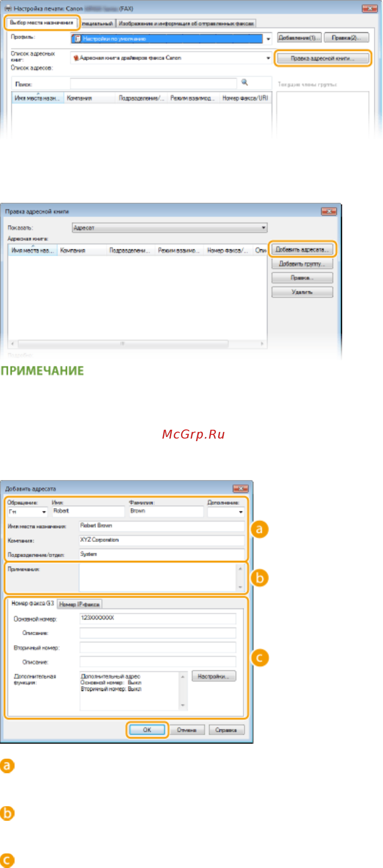The height and width of the screenshot is (868, 383).
Task: Sort by destination name column header
Action: coord(38,98)
